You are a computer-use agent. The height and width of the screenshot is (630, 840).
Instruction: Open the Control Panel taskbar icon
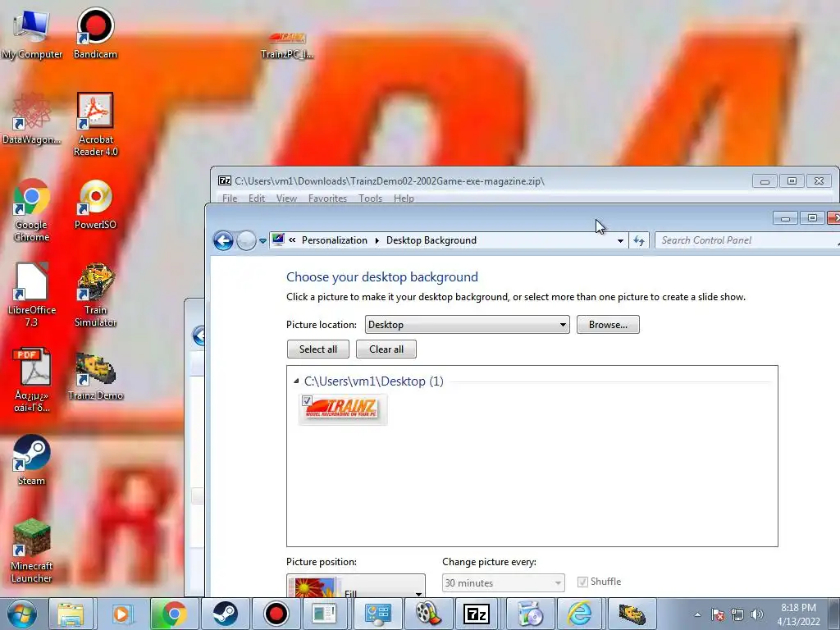pos(377,614)
